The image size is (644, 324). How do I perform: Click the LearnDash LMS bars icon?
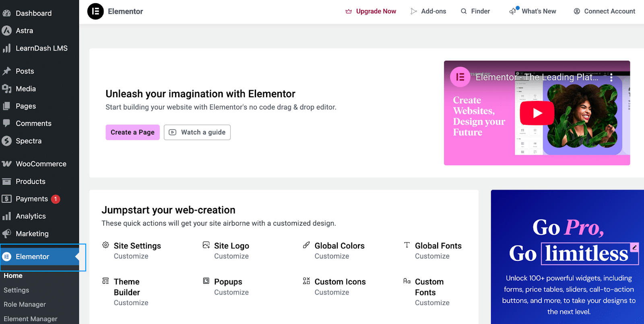click(6, 48)
